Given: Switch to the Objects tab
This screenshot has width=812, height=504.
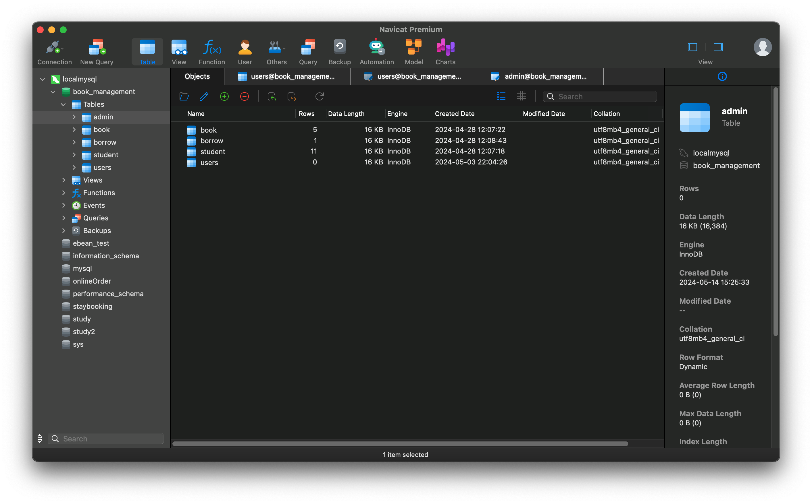Looking at the screenshot, I should [x=197, y=76].
